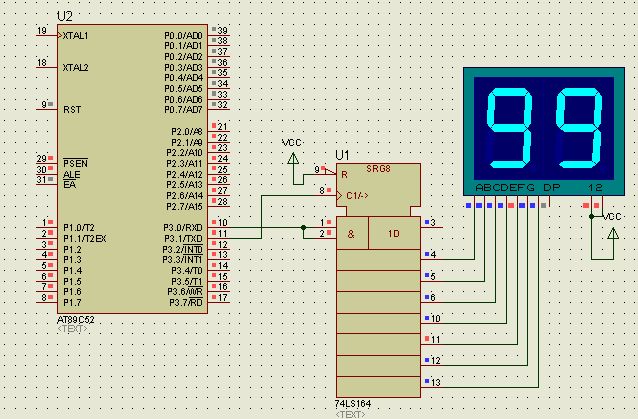Click the U1 reference label
Screen dimensions: 638x419
[342, 155]
